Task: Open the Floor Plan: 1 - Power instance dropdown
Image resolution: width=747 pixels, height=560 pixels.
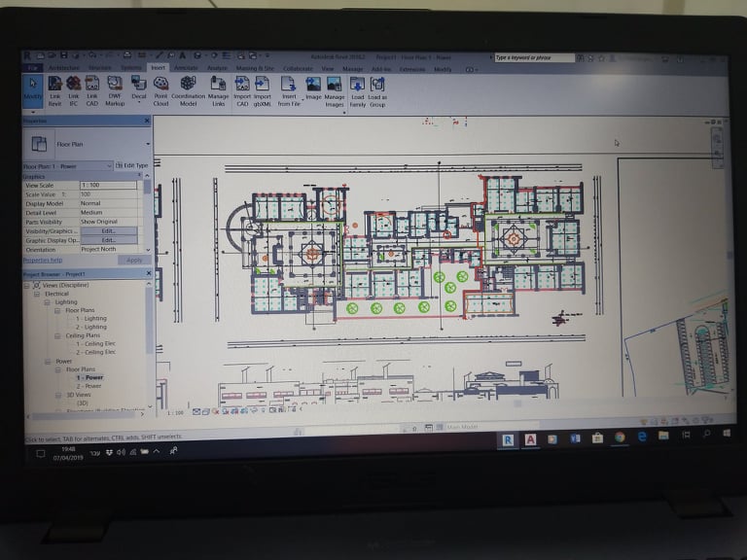Action: (x=109, y=166)
